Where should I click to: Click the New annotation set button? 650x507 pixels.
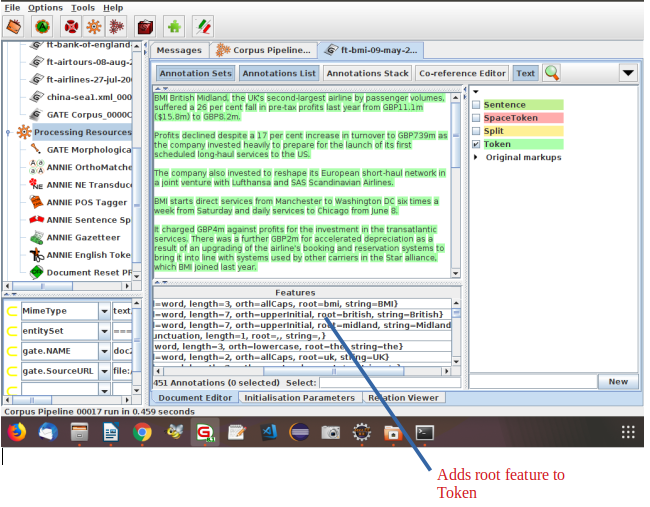pyautogui.click(x=618, y=382)
